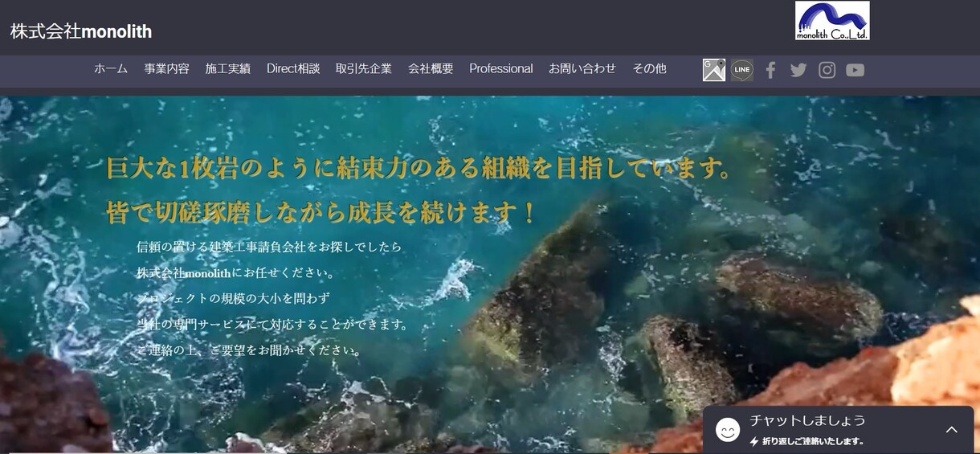Open the Google Maps icon link

(714, 70)
